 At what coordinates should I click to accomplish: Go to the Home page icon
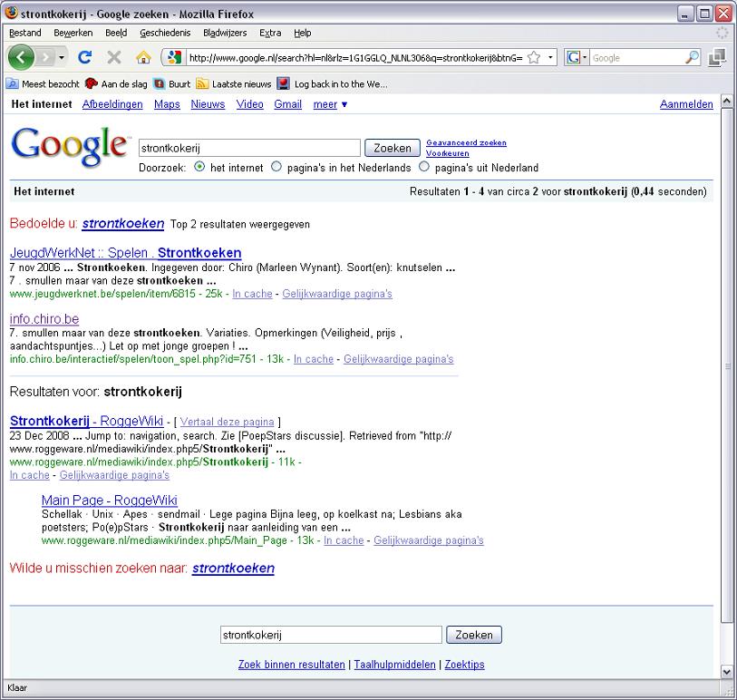coord(142,57)
